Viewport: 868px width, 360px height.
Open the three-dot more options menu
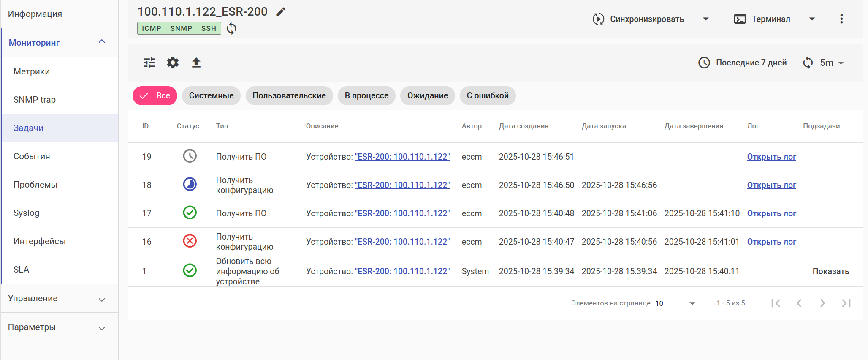841,19
